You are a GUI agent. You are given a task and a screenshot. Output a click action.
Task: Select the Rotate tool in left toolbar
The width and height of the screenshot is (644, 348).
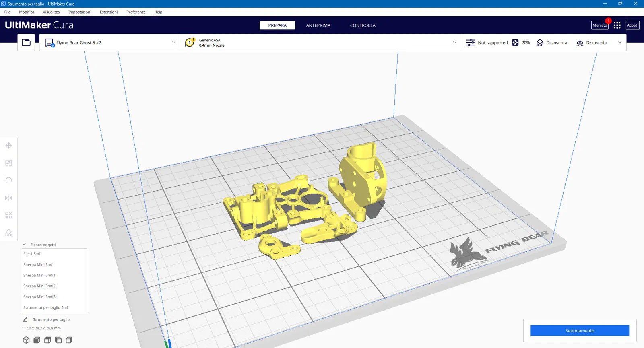pos(8,180)
